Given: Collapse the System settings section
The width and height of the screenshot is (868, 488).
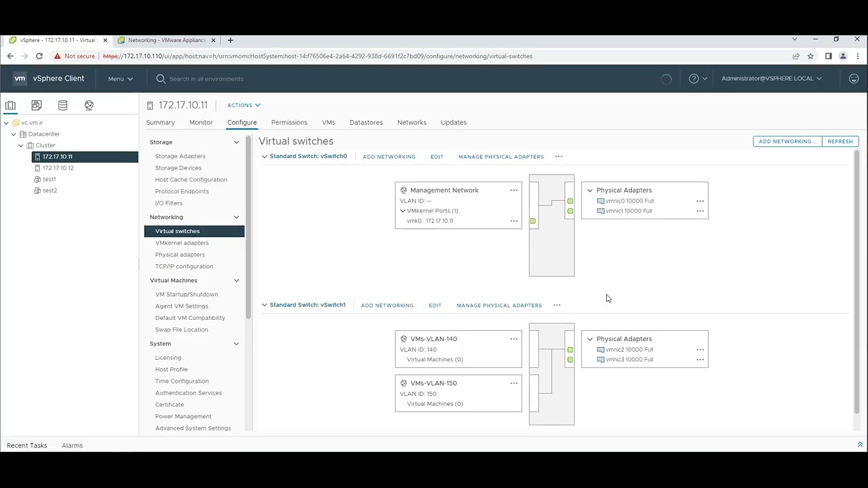Looking at the screenshot, I should [236, 344].
